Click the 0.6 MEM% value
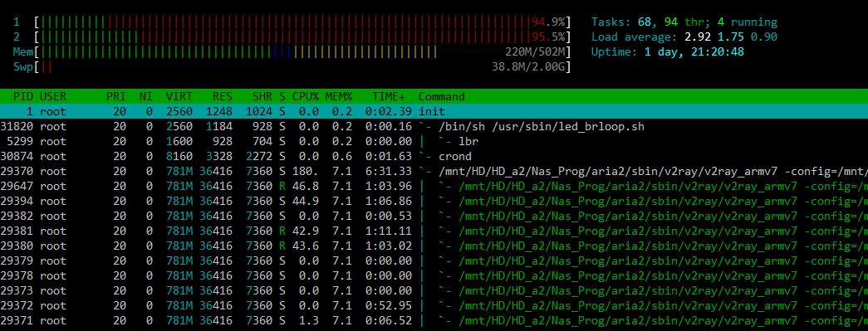Screen dimensions: 868x331 click(x=343, y=157)
